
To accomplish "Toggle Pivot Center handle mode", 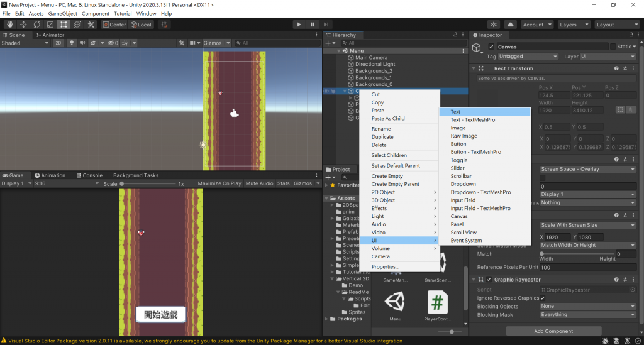I will 114,25.
